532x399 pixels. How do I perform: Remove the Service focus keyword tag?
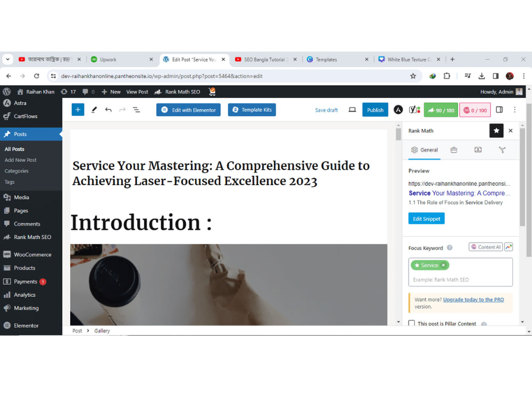[443, 265]
